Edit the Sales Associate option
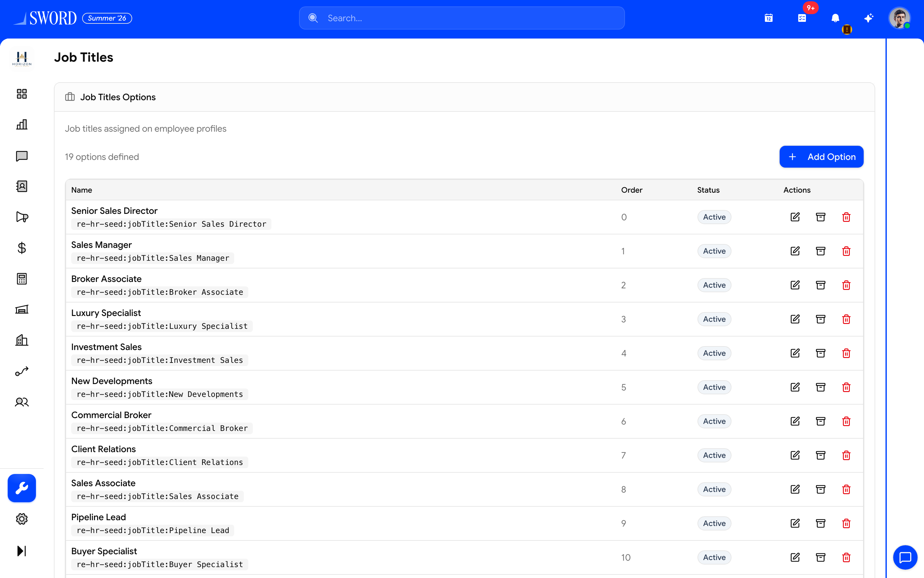The height and width of the screenshot is (578, 924). (795, 489)
